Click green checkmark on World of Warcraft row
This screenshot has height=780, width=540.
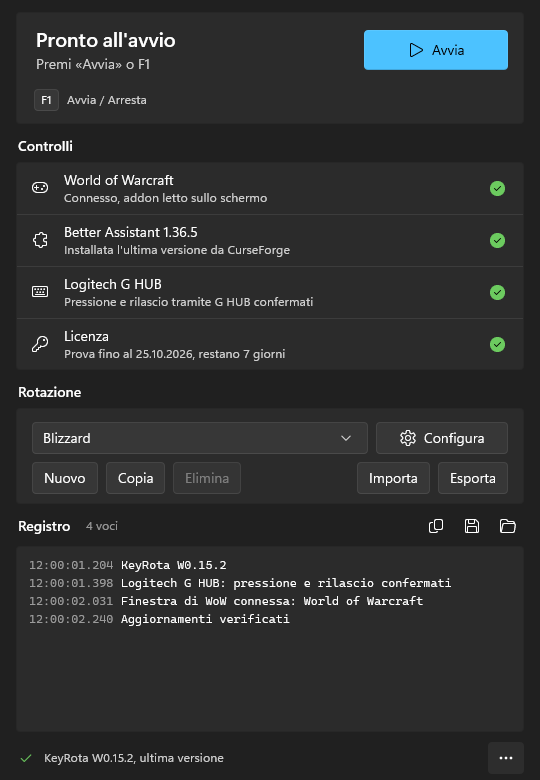point(497,189)
